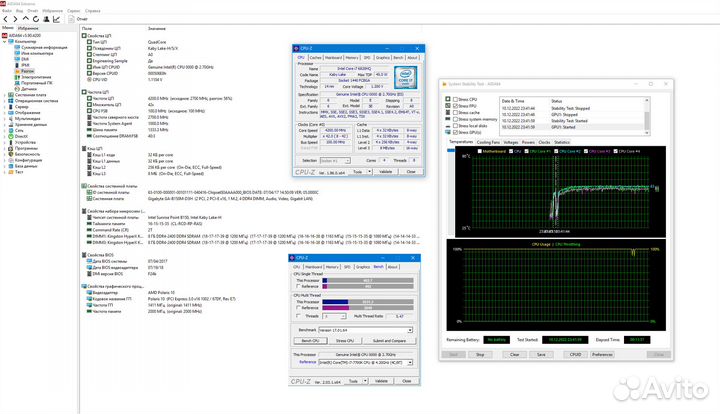
Task: Open Socket #1 selection dropdown in CPU-Z
Action: (x=348, y=161)
